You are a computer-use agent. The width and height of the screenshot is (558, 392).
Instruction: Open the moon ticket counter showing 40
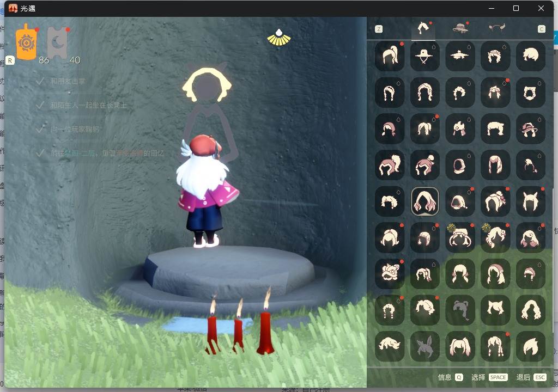(57, 44)
